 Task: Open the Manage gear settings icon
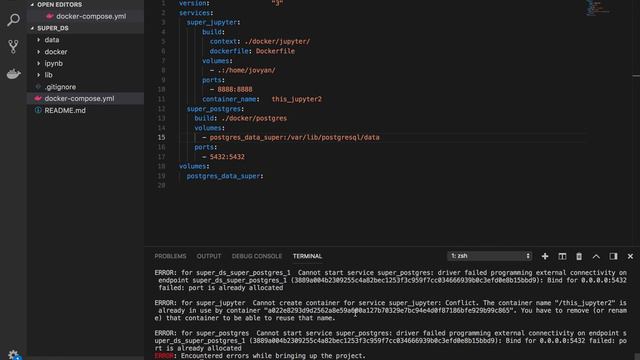coord(13,355)
